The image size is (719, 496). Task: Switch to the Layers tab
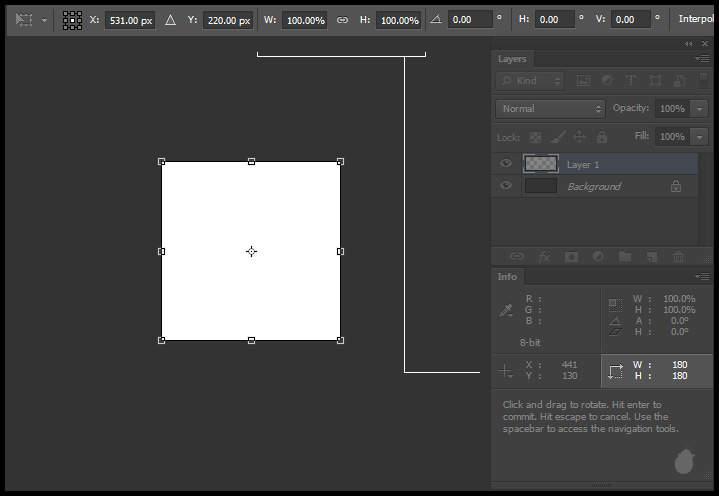pyautogui.click(x=512, y=59)
